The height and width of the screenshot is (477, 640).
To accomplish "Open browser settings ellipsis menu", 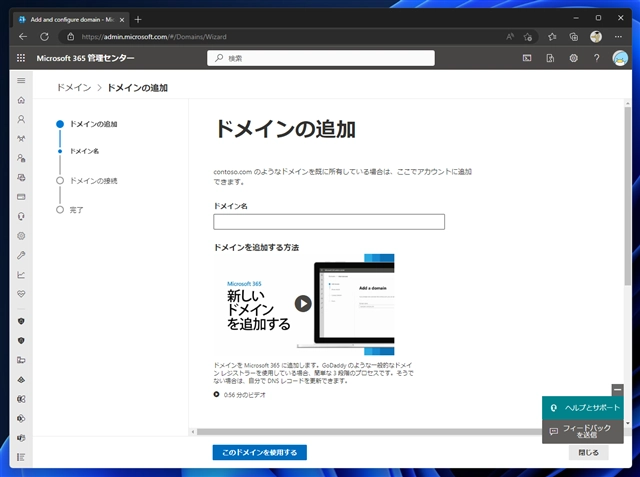I will tap(618, 37).
